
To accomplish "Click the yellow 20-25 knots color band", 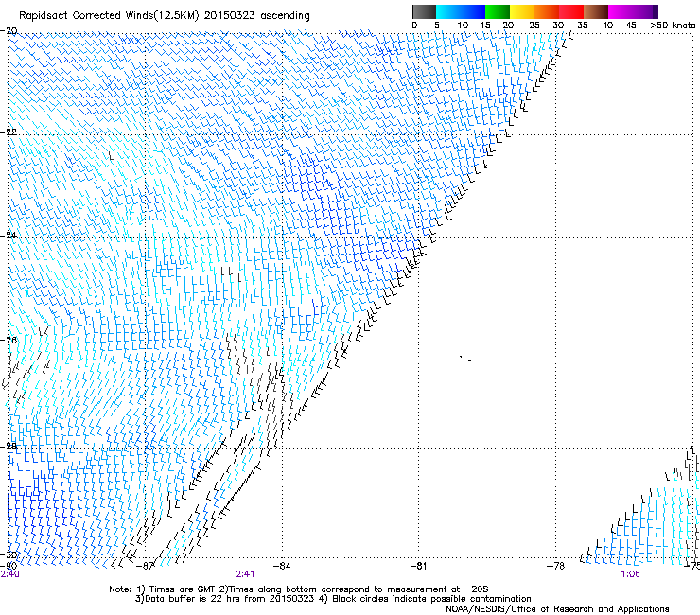I will [x=522, y=11].
